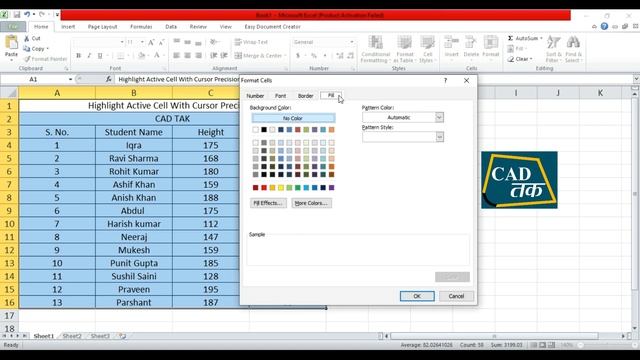Image resolution: width=640 pixels, height=360 pixels.
Task: Click the Percent Style icon
Action: pos(313,56)
